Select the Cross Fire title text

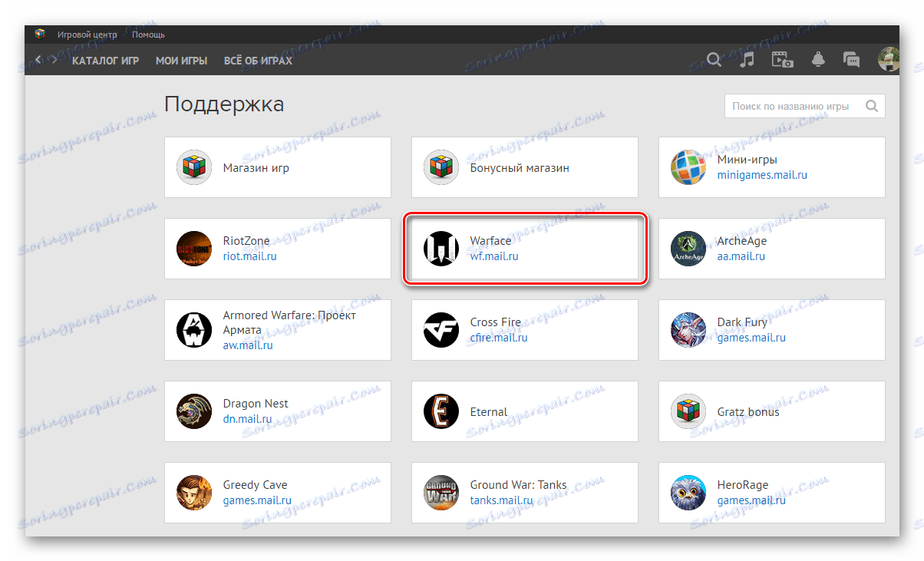point(496,322)
